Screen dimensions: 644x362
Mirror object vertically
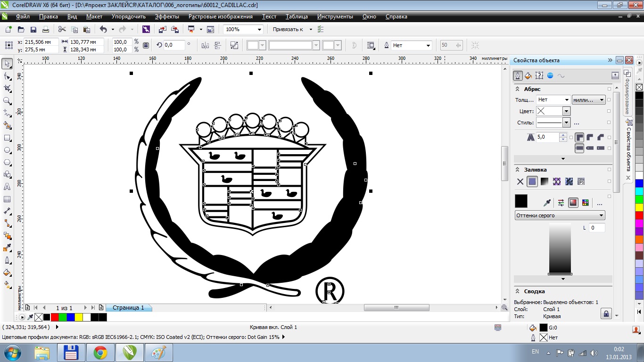[x=217, y=45]
